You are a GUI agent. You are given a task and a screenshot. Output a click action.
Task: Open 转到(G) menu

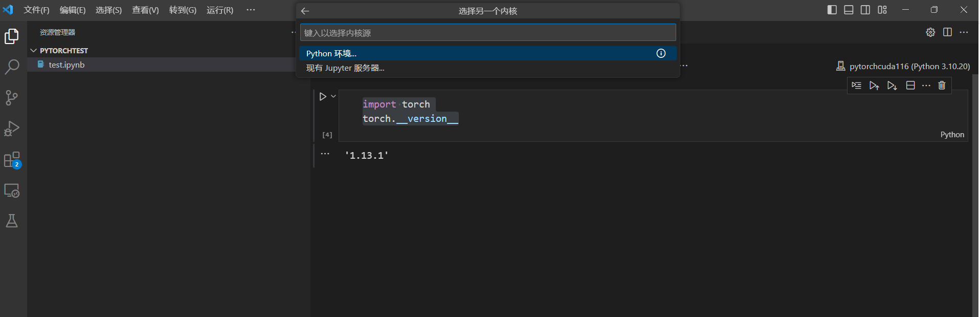(183, 10)
